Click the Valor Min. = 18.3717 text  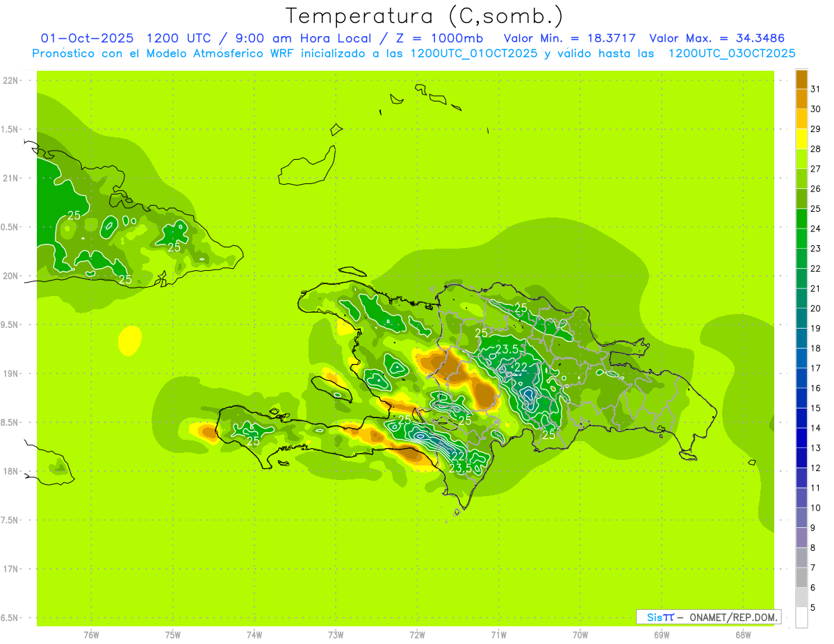(569, 38)
